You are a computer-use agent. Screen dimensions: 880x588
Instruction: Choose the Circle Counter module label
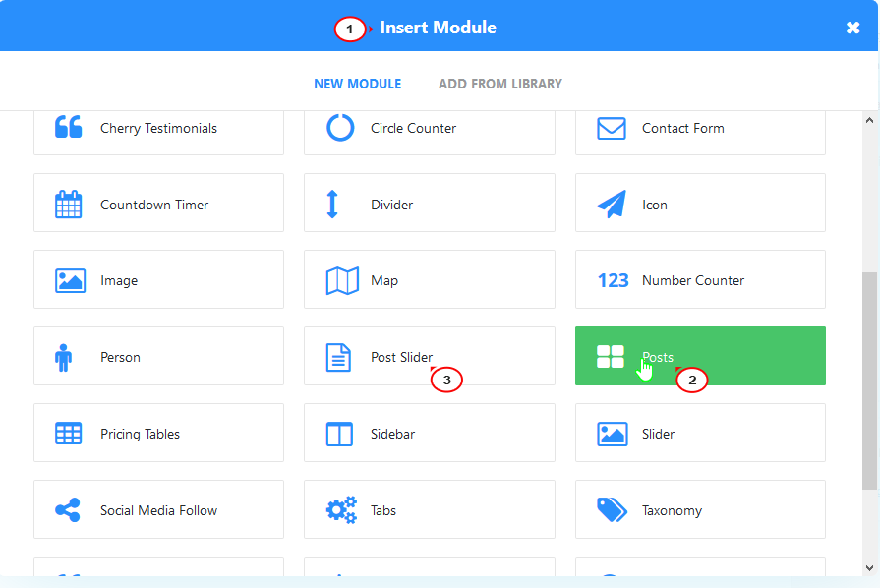(413, 129)
